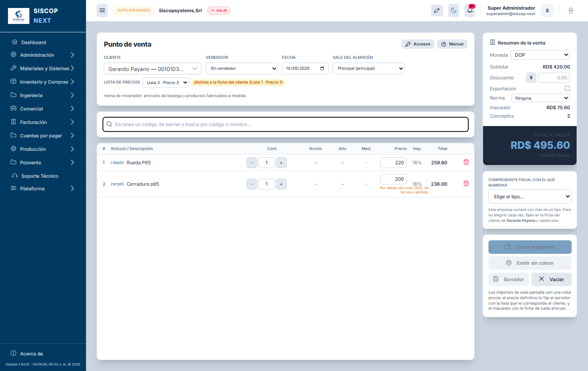
Task: Expand the Facturación sidebar menu
Action: 43,122
